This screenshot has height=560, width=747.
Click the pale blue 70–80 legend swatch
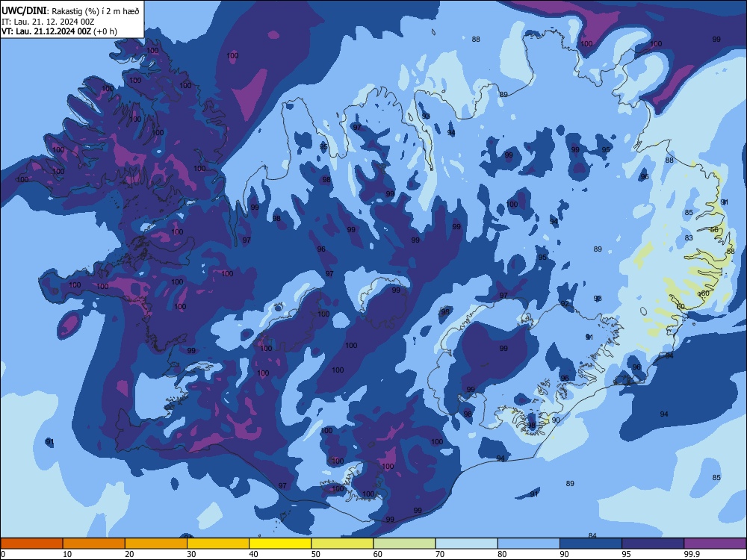466,544
